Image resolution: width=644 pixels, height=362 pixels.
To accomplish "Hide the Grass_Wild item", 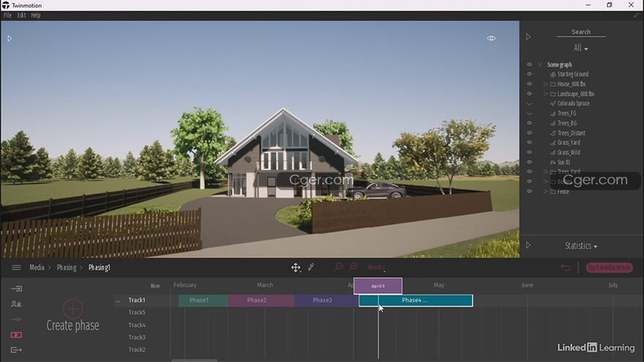I will pos(529,152).
